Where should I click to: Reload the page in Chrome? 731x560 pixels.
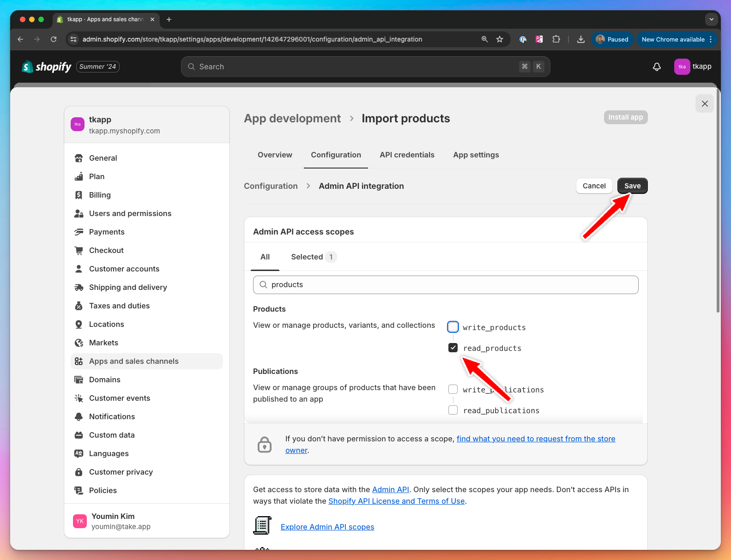pos(54,39)
